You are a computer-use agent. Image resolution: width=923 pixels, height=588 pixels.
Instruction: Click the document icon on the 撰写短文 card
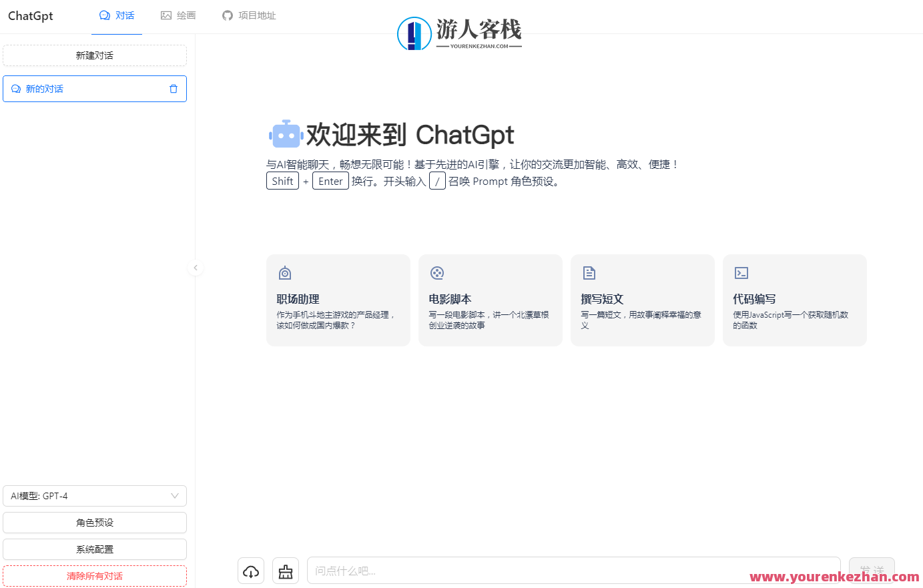(589, 272)
